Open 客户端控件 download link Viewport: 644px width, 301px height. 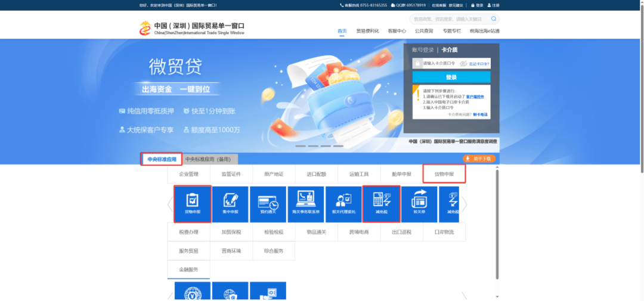pyautogui.click(x=475, y=97)
